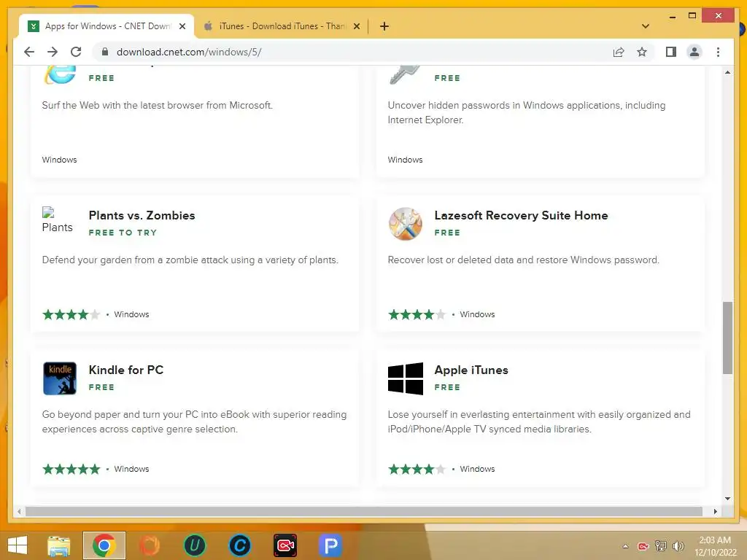Click the horizontal scrollbar left arrow

[x=18, y=511]
